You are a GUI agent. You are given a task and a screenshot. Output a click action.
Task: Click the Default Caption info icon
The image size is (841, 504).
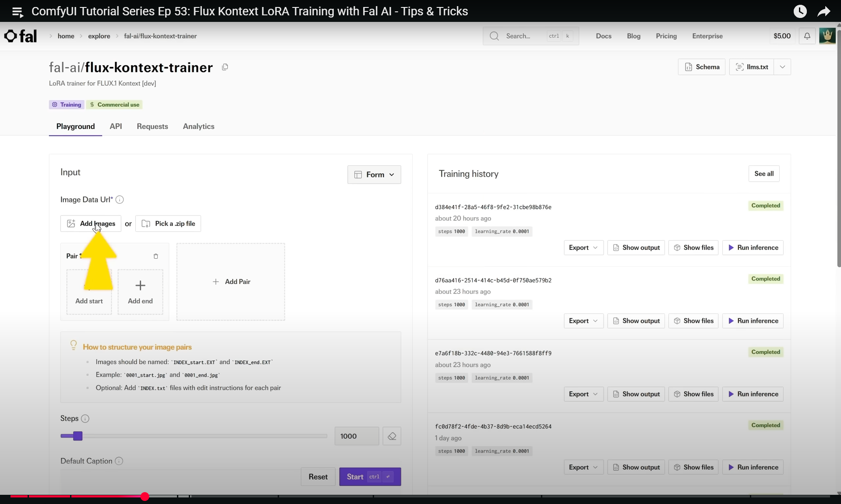(x=119, y=461)
